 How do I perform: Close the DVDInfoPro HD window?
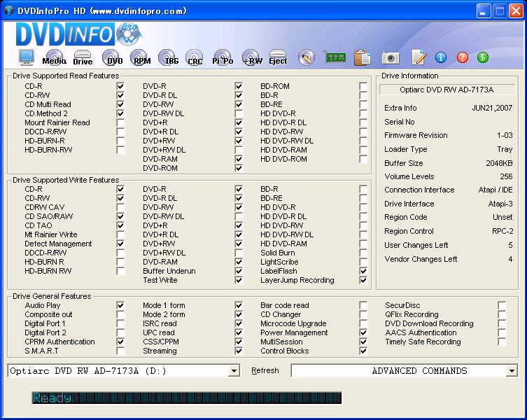point(516,11)
